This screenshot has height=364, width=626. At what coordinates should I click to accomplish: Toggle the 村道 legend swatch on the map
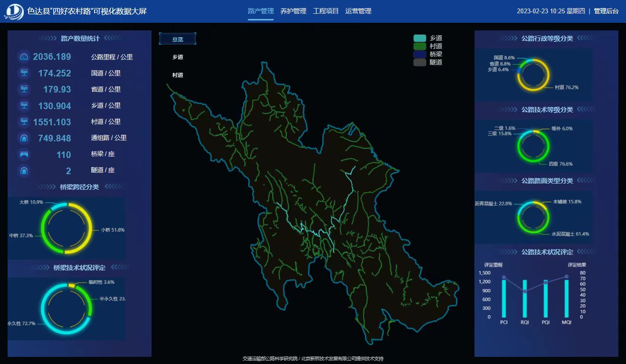point(420,46)
